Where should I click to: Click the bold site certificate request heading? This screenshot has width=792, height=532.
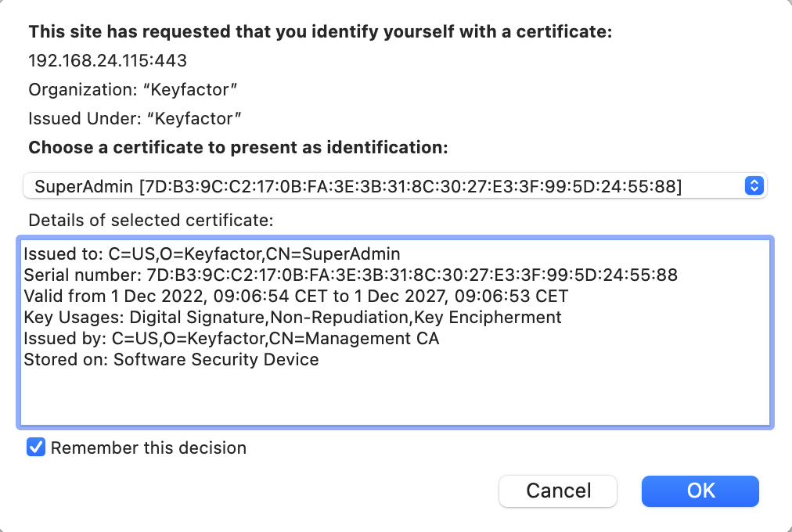coord(319,32)
